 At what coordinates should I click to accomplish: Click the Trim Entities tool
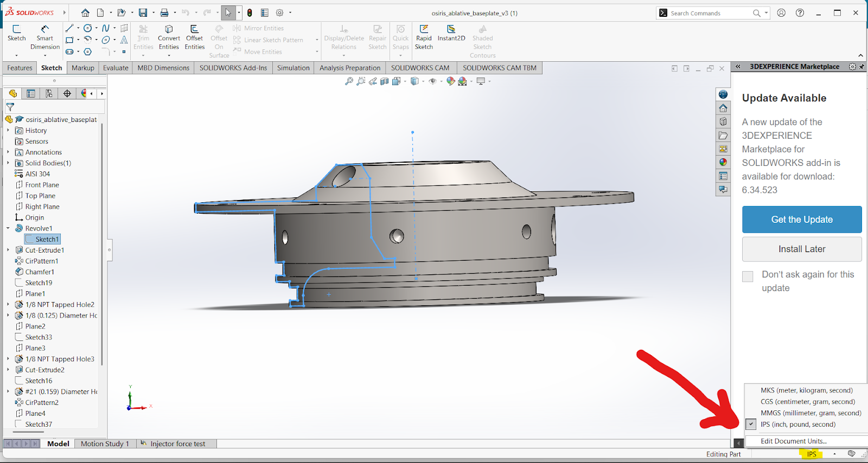coord(143,34)
